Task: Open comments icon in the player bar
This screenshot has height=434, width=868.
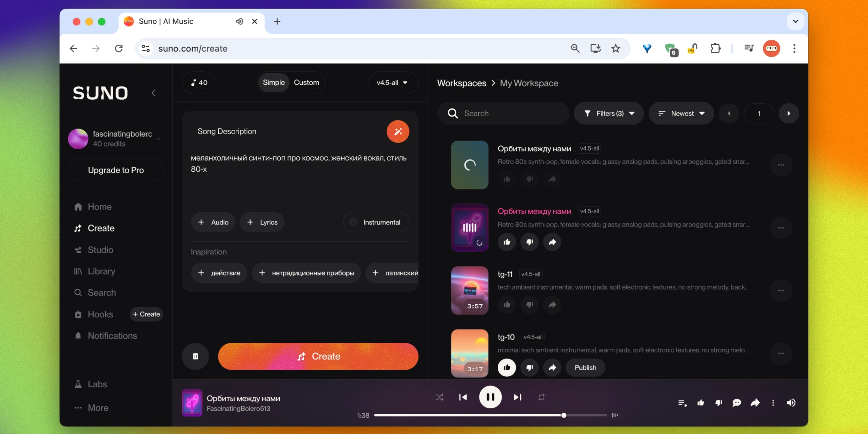Action: coord(736,403)
